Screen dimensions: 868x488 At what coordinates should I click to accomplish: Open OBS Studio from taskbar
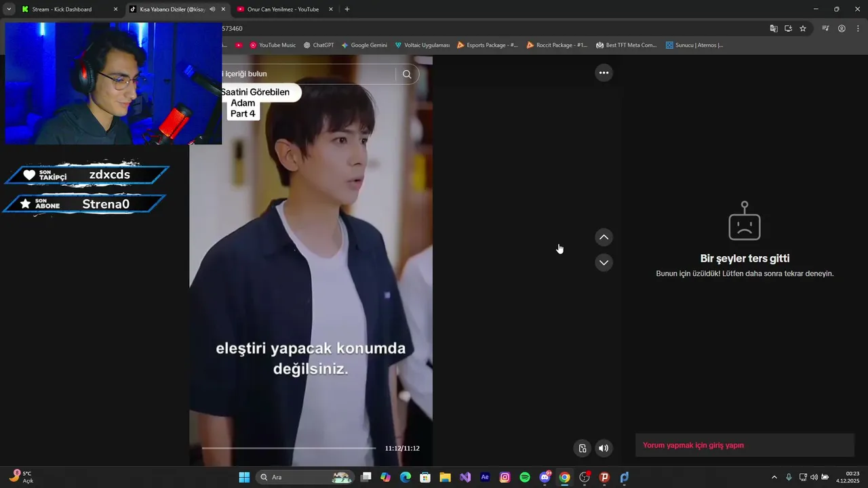click(x=585, y=477)
